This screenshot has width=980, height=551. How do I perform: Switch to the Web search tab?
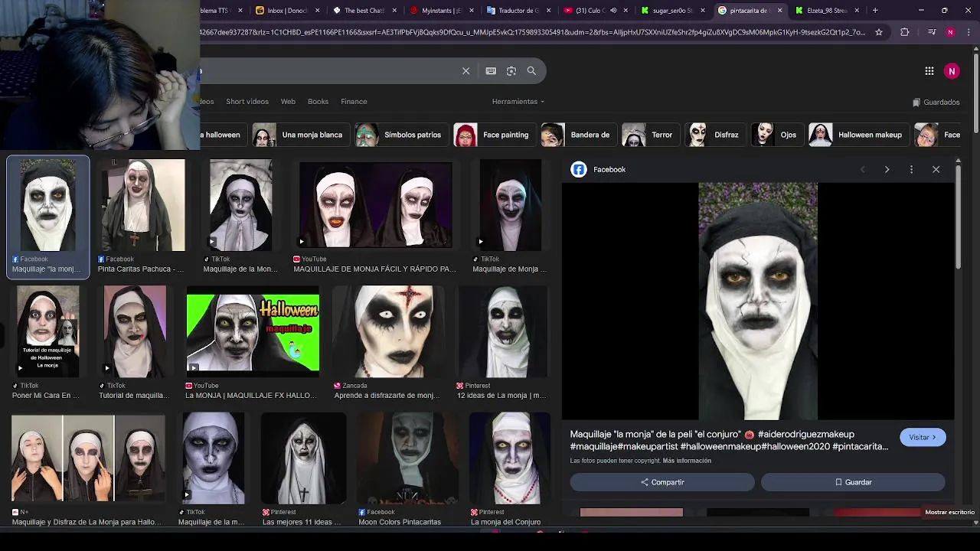click(x=288, y=101)
